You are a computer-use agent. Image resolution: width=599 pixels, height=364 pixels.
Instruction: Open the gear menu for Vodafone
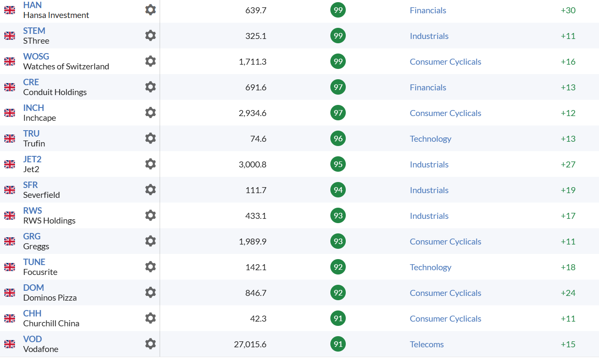150,343
